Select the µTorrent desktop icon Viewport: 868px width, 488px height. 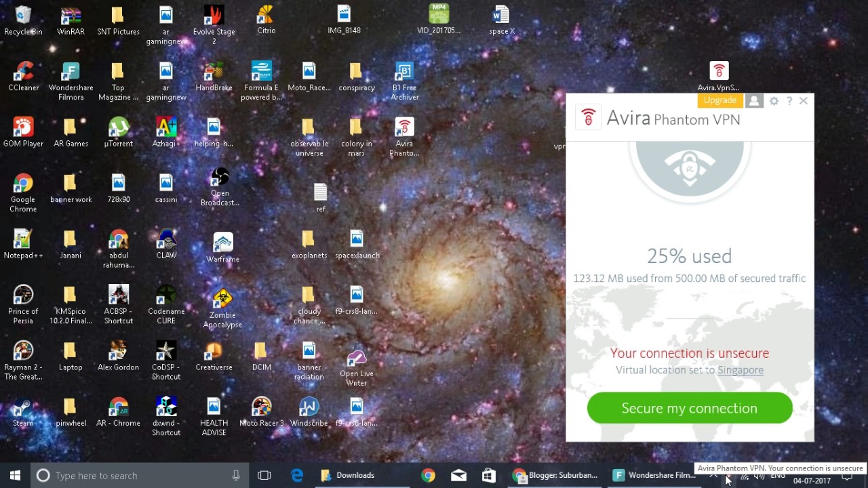point(118,132)
